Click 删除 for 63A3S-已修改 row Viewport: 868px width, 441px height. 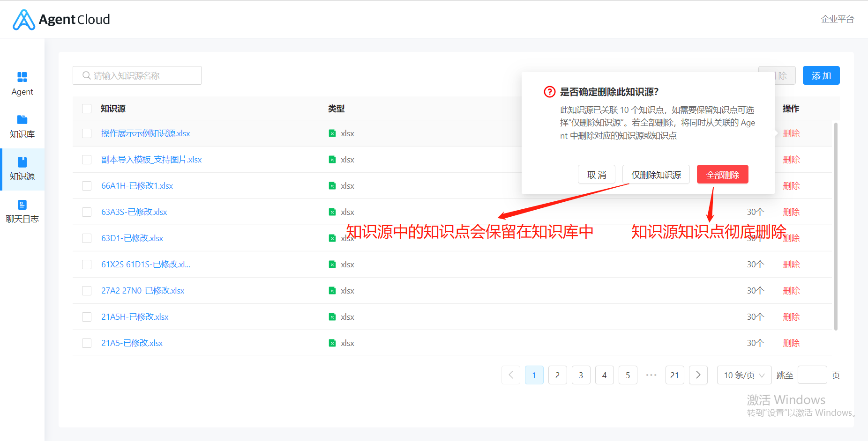[791, 212]
